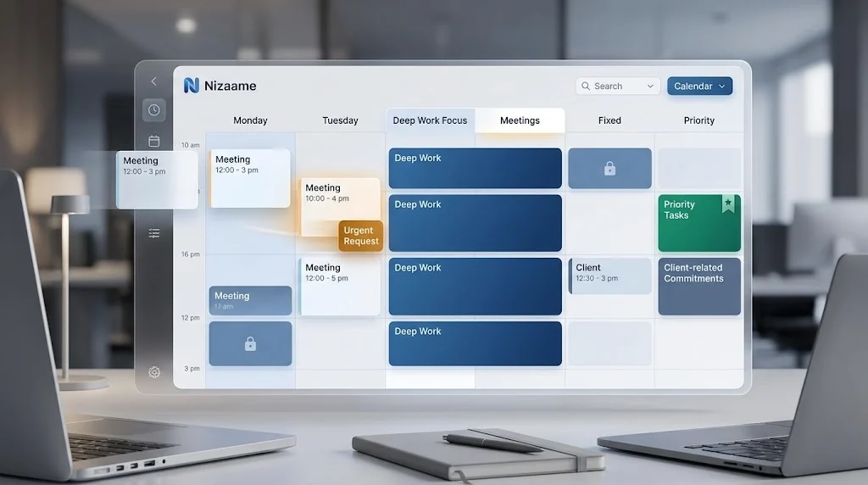Open the settings gear icon

pos(154,372)
